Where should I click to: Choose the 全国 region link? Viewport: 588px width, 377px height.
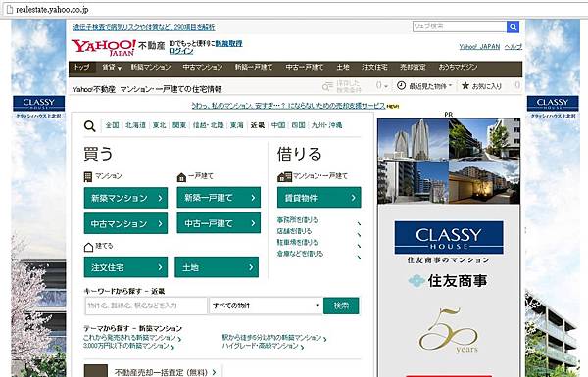point(112,125)
